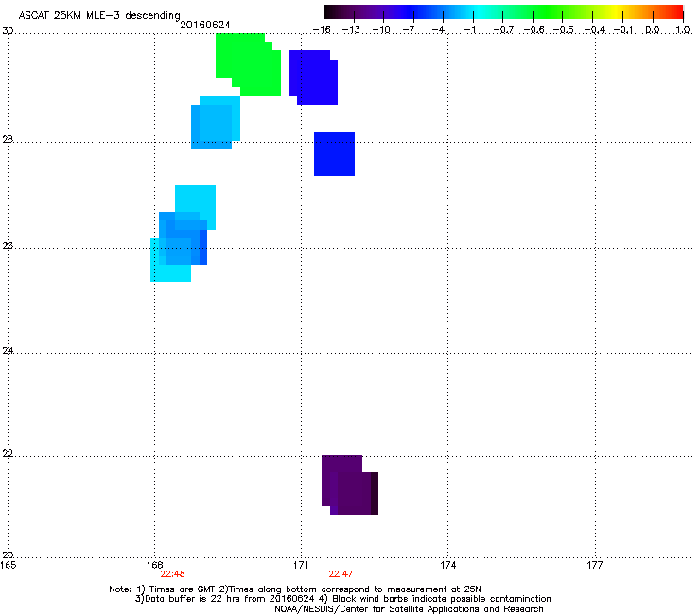The height and width of the screenshot is (615, 700).
Task: Click the blue square data patch east of longitude 171
Action: point(334,153)
